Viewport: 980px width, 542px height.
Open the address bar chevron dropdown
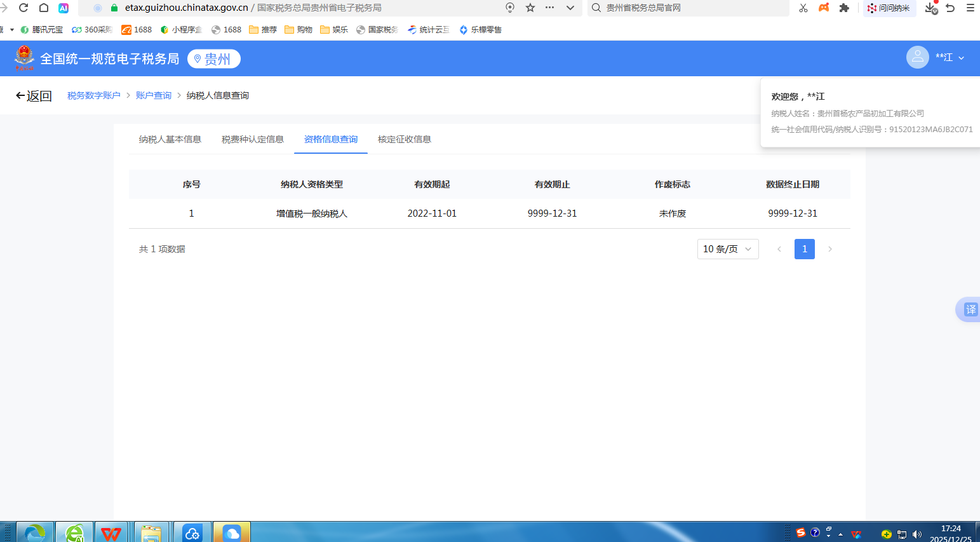tap(570, 8)
